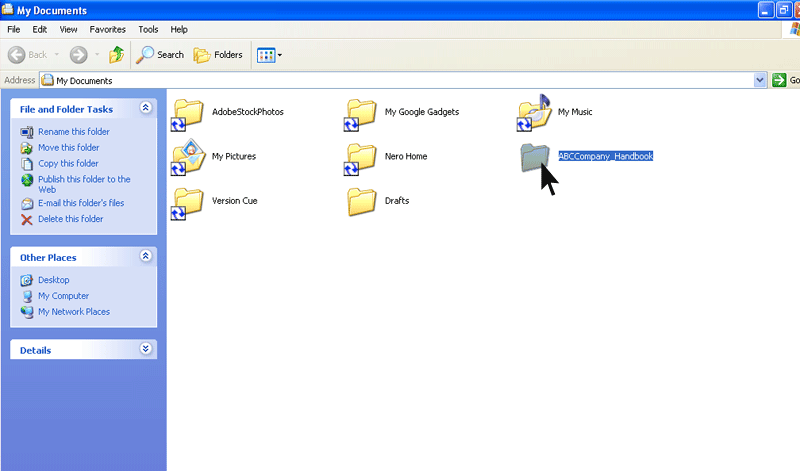
Task: Open the Back history dropdown arrow
Action: pyautogui.click(x=57, y=55)
